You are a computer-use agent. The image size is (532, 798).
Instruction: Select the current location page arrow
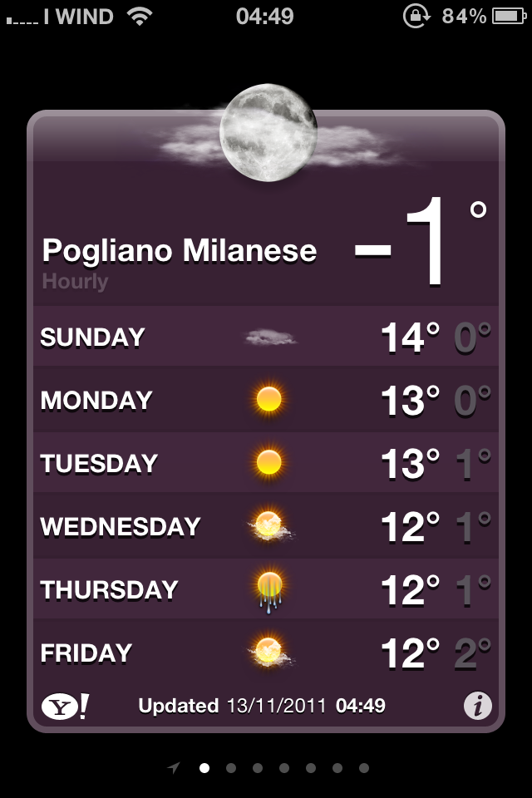coord(174,767)
